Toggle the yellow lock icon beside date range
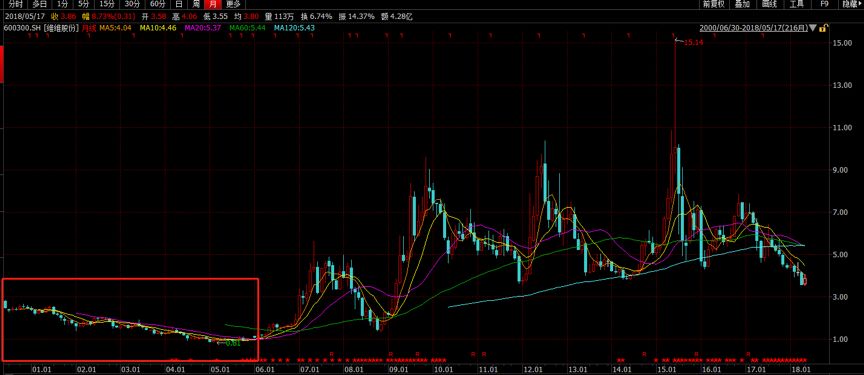The image size is (864, 375). tap(823, 28)
